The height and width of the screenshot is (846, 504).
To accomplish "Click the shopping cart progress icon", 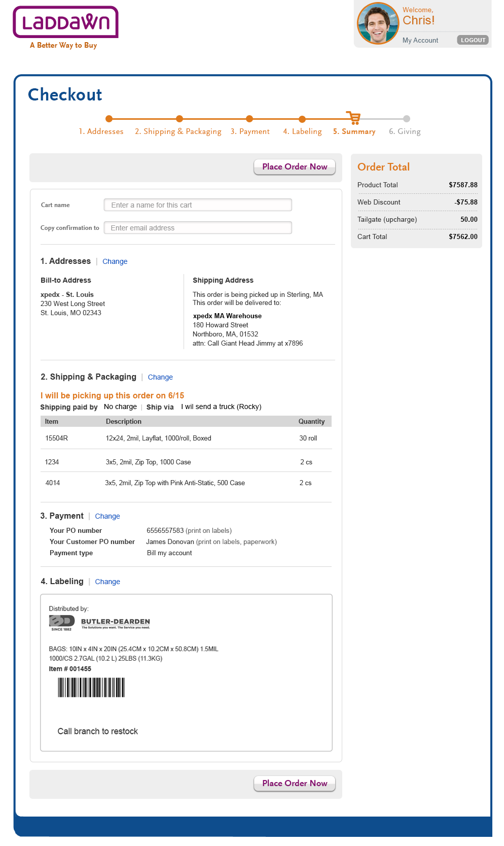I will [353, 118].
